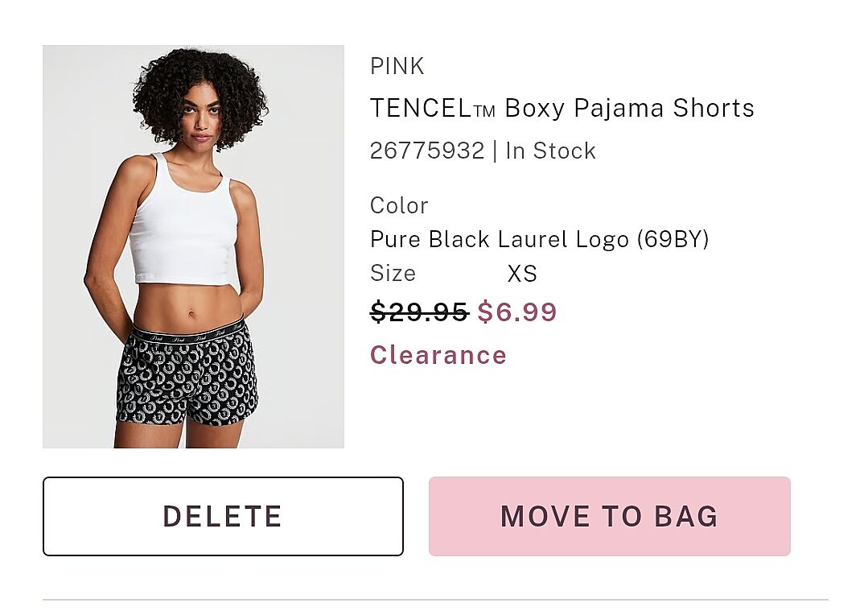Click the Color label
This screenshot has width=868, height=611.
coord(399,205)
